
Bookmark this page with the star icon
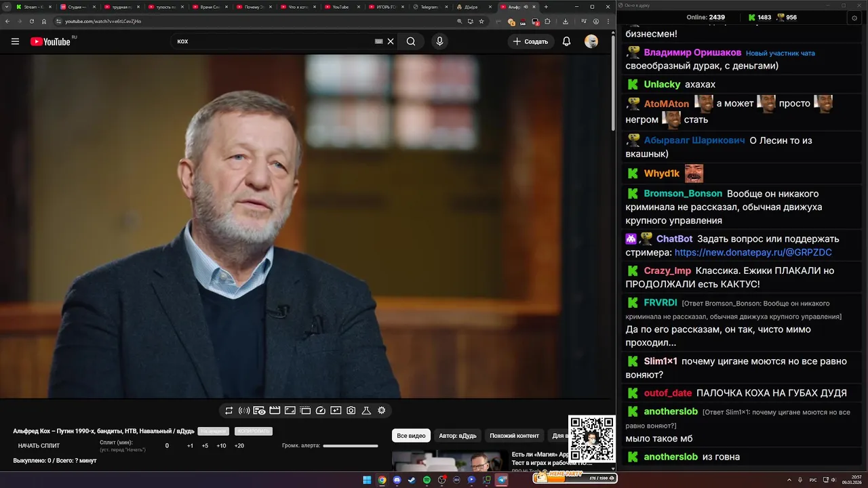click(x=481, y=21)
